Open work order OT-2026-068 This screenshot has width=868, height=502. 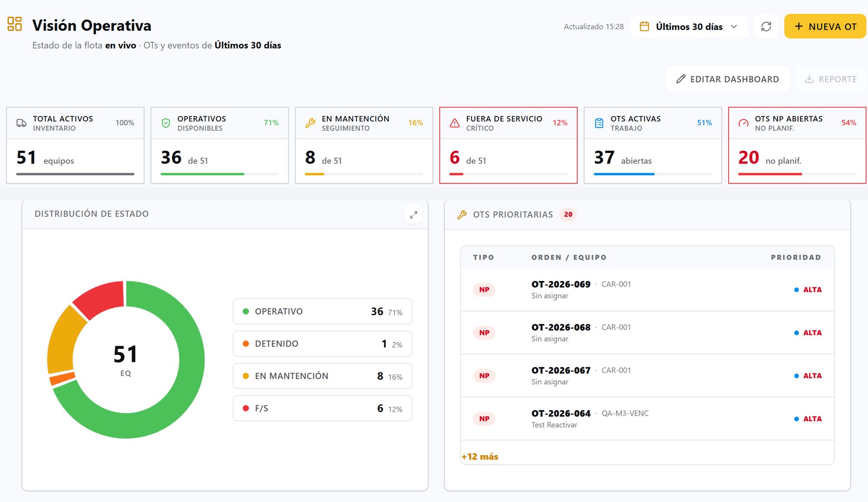(x=561, y=327)
